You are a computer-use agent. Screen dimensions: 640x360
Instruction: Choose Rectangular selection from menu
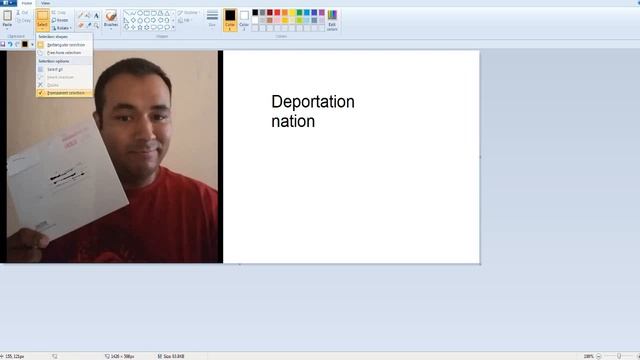(x=64, y=45)
